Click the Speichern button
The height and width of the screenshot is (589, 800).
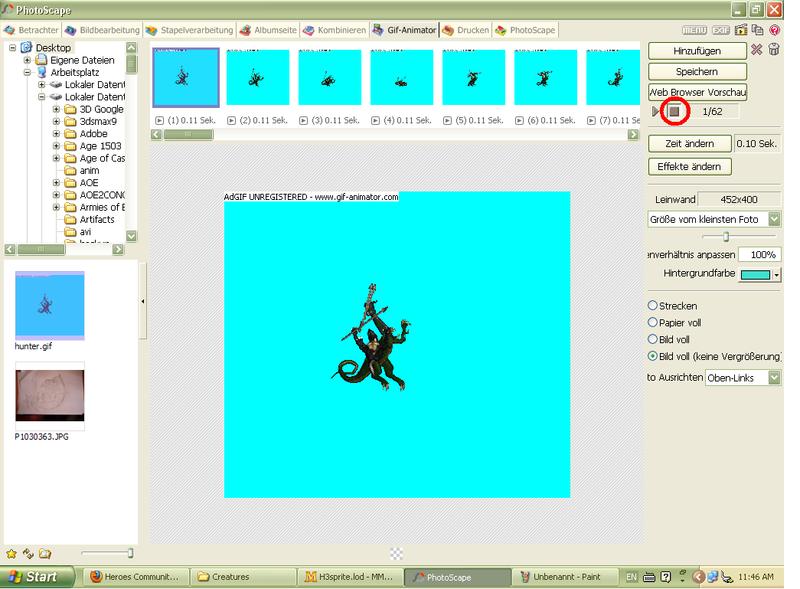click(x=697, y=71)
